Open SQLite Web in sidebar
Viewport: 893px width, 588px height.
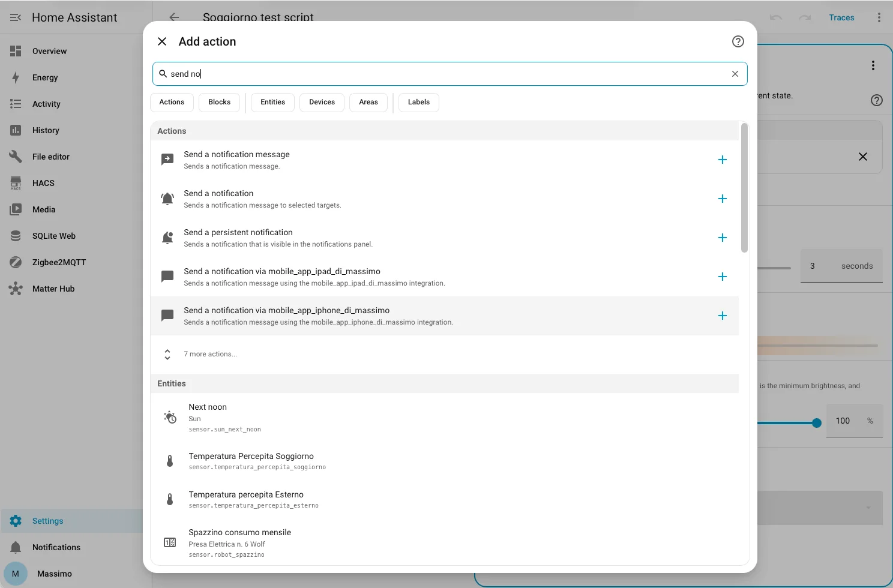71,236
